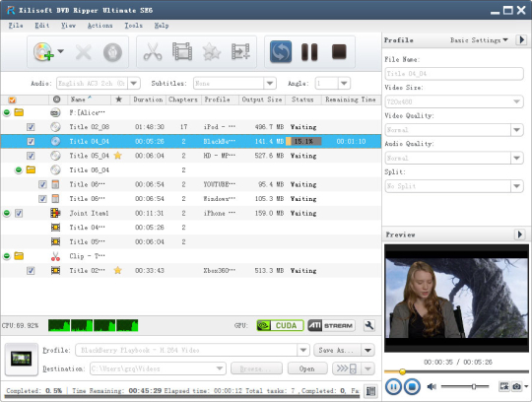Open the Add DVD dropdown arrow
The width and height of the screenshot is (532, 402).
pos(61,51)
